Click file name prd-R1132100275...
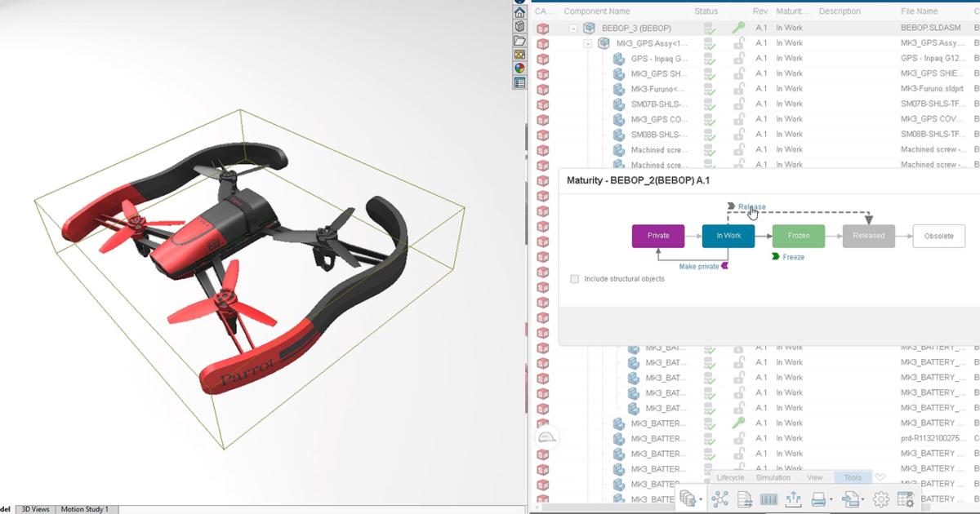Image resolution: width=980 pixels, height=514 pixels. [x=933, y=438]
